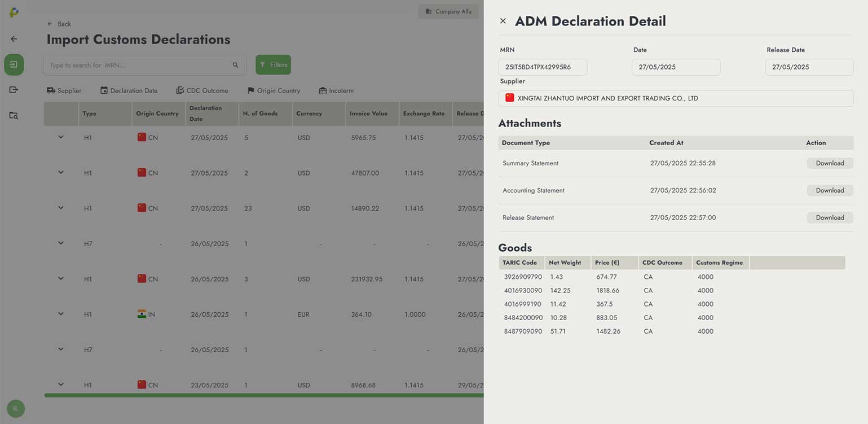Select the Declaration Date filter tab
The height and width of the screenshot is (424, 868).
click(x=129, y=90)
